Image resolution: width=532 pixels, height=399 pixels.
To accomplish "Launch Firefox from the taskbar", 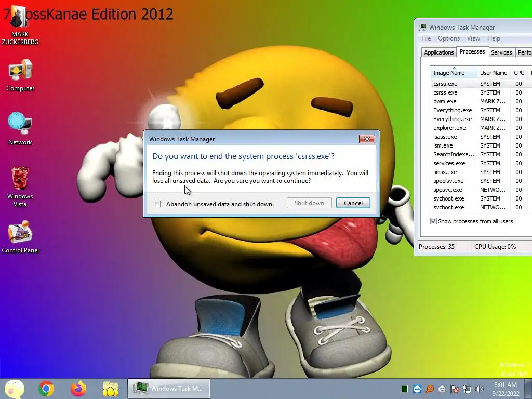I will 78,389.
